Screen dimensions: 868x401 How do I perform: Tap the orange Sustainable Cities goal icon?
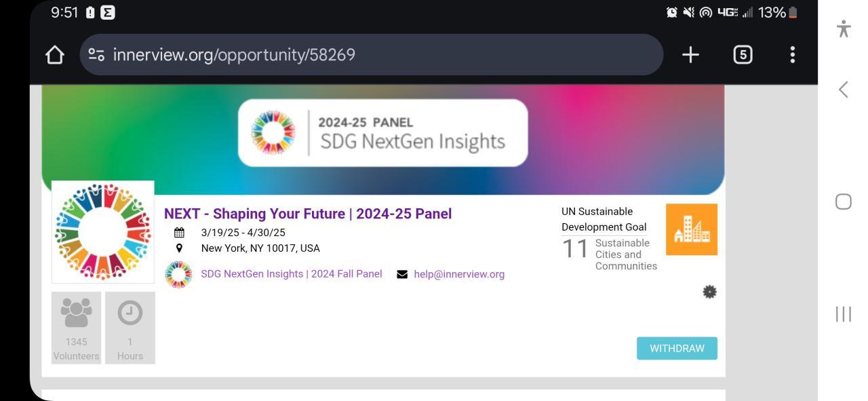(691, 229)
